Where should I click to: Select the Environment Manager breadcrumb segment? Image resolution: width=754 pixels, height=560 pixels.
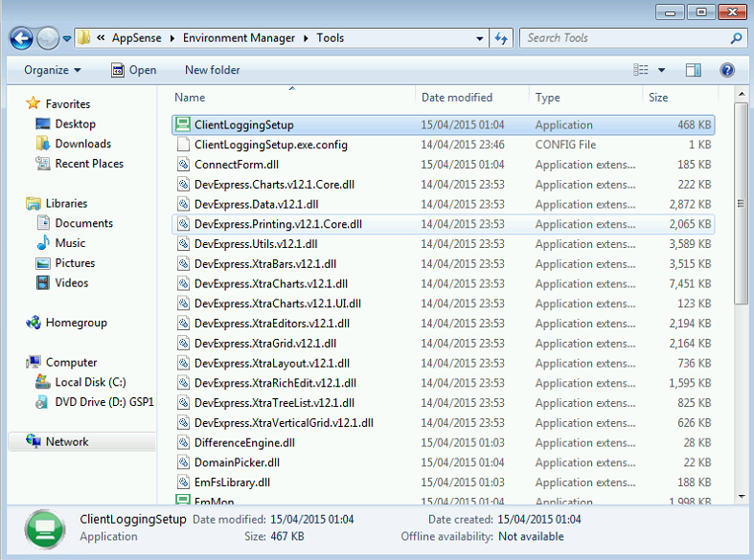coord(239,38)
